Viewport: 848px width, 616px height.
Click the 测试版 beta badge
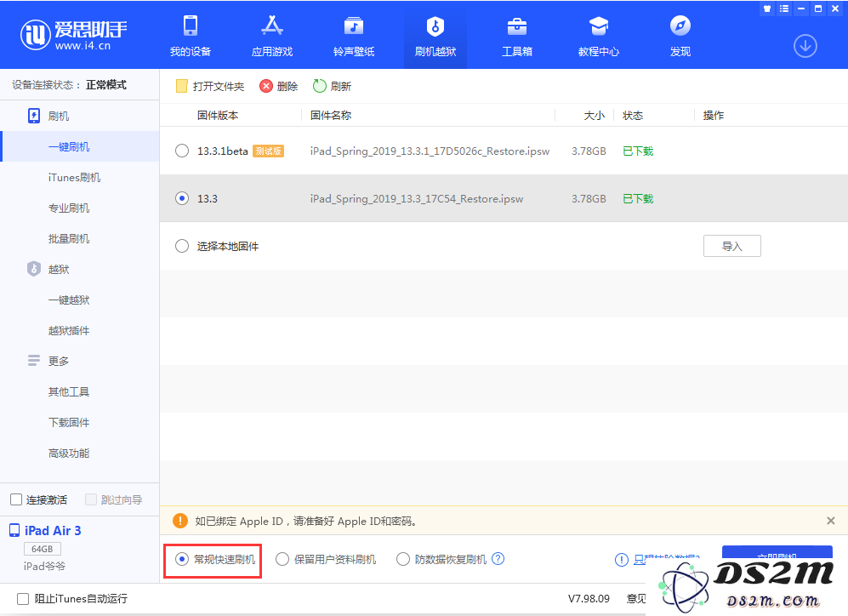(x=268, y=151)
